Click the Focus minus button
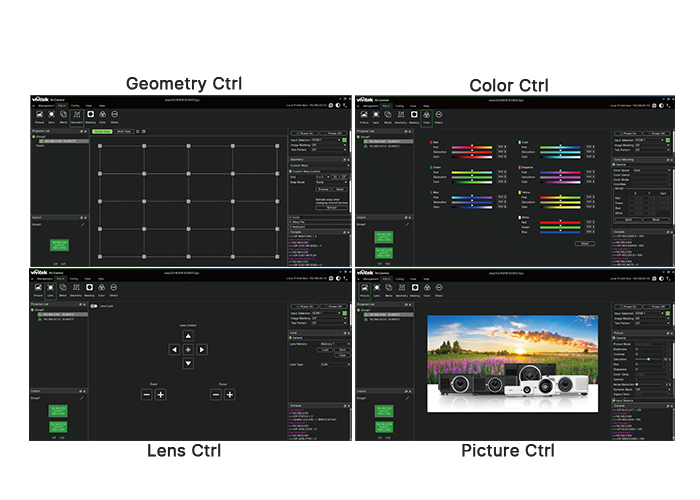Screen dimensions: 700x500 point(215,395)
